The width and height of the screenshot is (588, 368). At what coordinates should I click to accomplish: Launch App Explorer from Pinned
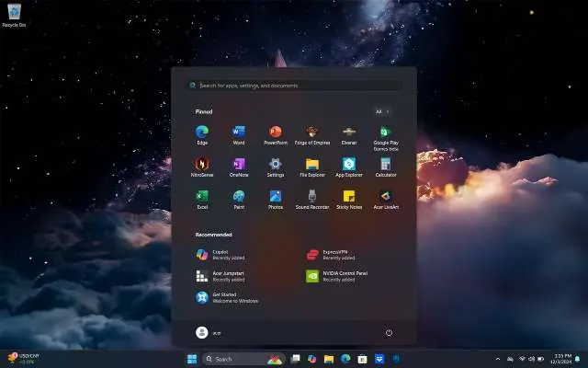(x=349, y=167)
